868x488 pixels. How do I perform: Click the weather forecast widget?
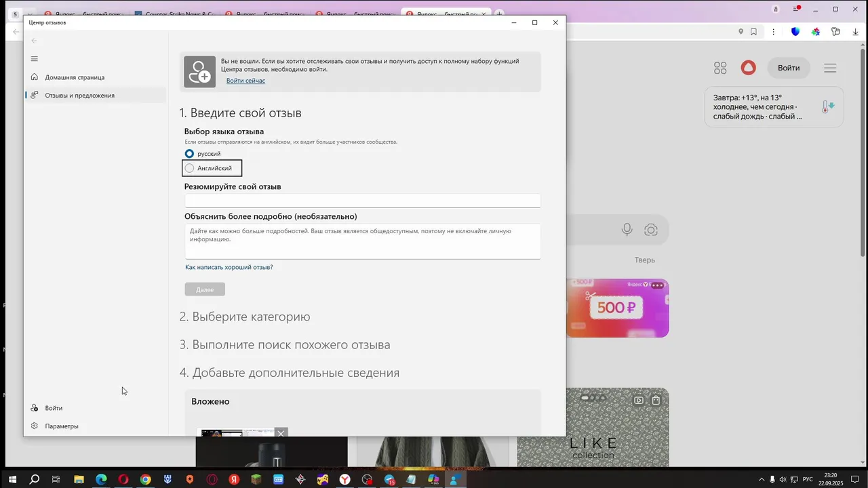coord(774,106)
